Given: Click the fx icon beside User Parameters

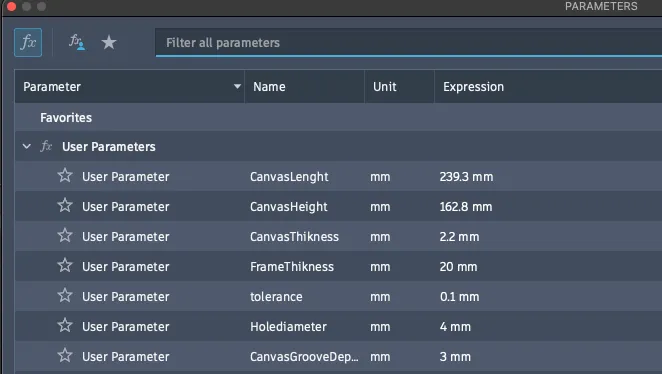Looking at the screenshot, I should (x=46, y=146).
